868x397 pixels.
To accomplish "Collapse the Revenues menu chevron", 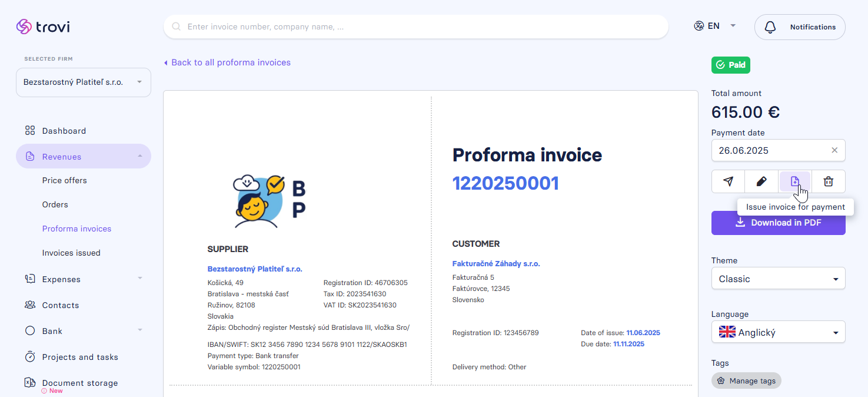I will (x=140, y=156).
